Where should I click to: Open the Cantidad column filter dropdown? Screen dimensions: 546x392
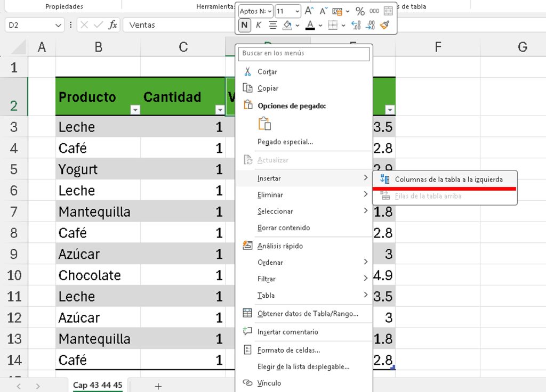[219, 110]
